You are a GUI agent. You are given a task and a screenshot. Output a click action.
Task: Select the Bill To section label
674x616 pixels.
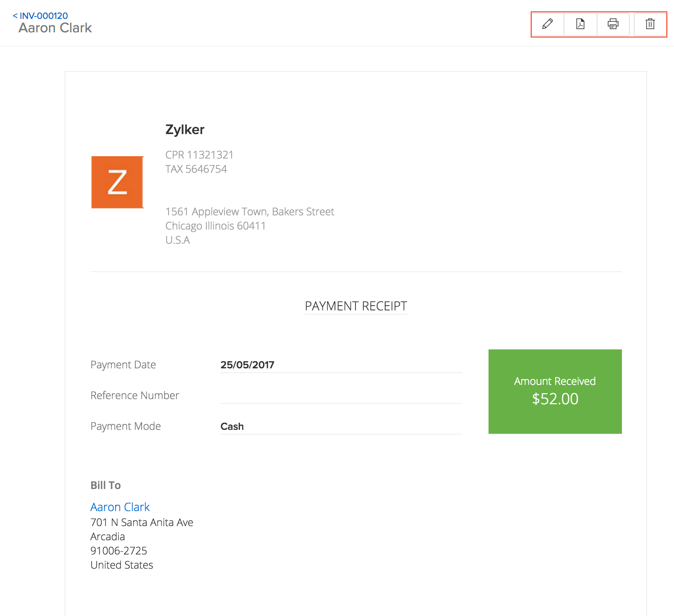105,485
